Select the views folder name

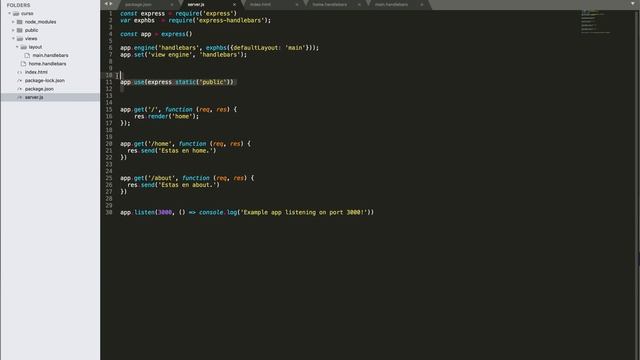(x=31, y=38)
